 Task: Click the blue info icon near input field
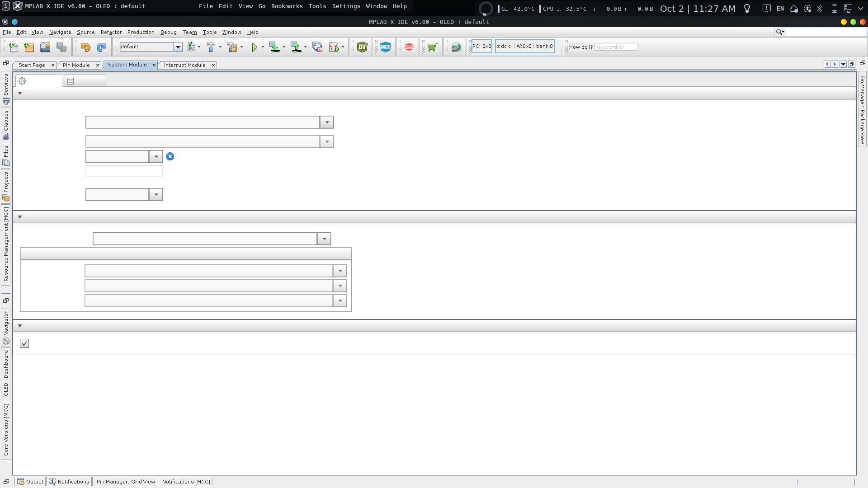pos(170,156)
